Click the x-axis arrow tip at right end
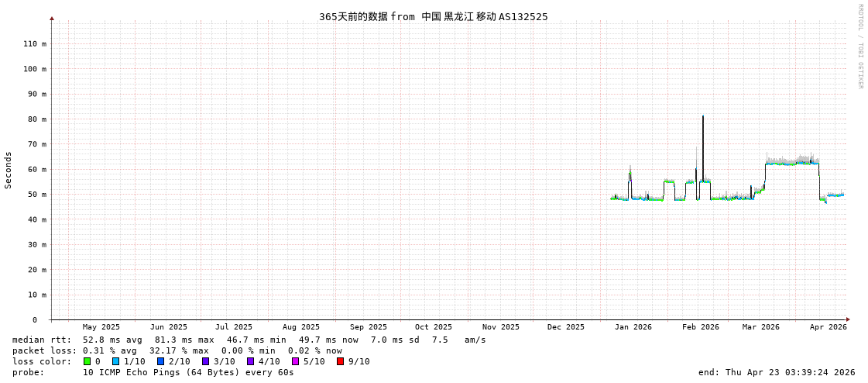The width and height of the screenshot is (868, 383). coord(848,319)
